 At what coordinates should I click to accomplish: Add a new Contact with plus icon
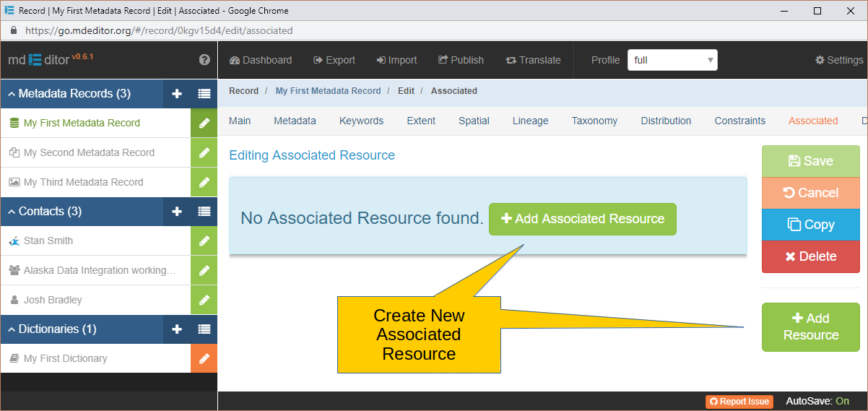coord(177,212)
